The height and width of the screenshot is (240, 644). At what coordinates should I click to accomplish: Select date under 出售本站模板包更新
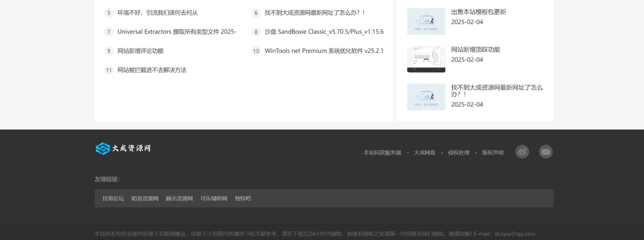(467, 22)
